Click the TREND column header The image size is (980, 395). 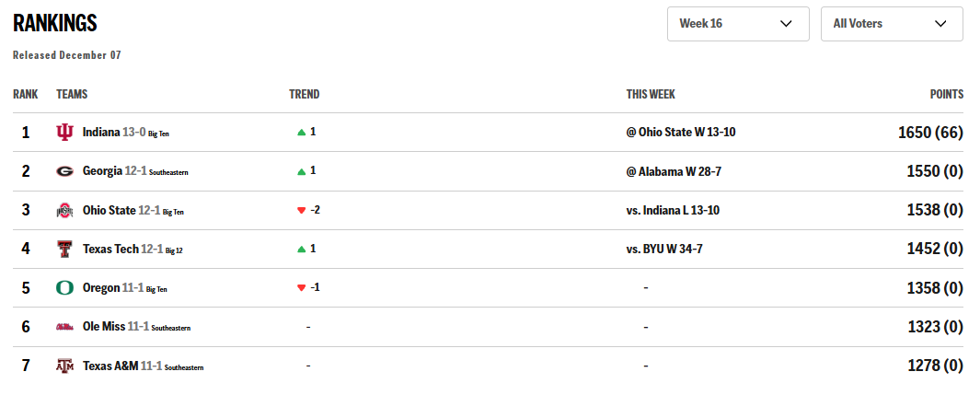[x=304, y=95]
